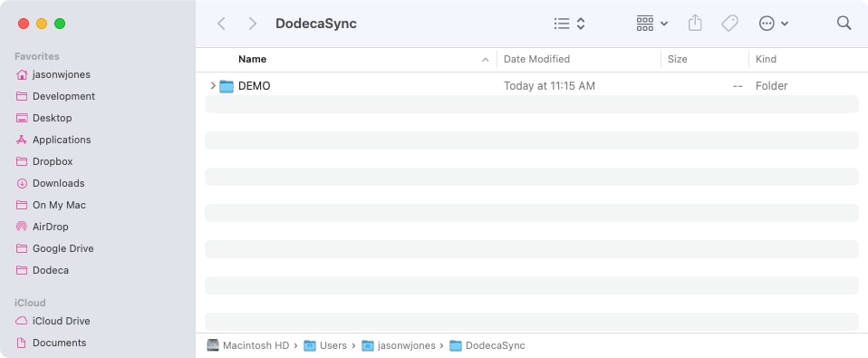Click the home icon beside jasonwjones
Screen dimensions: 868x358
click(22, 74)
